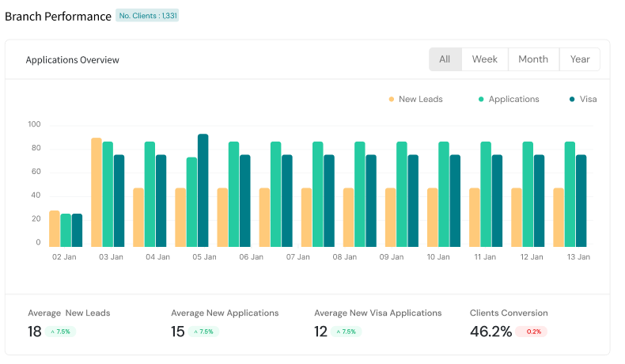Click the No. Clients 1,331 badge
The width and height of the screenshot is (625, 364).
pos(147,16)
